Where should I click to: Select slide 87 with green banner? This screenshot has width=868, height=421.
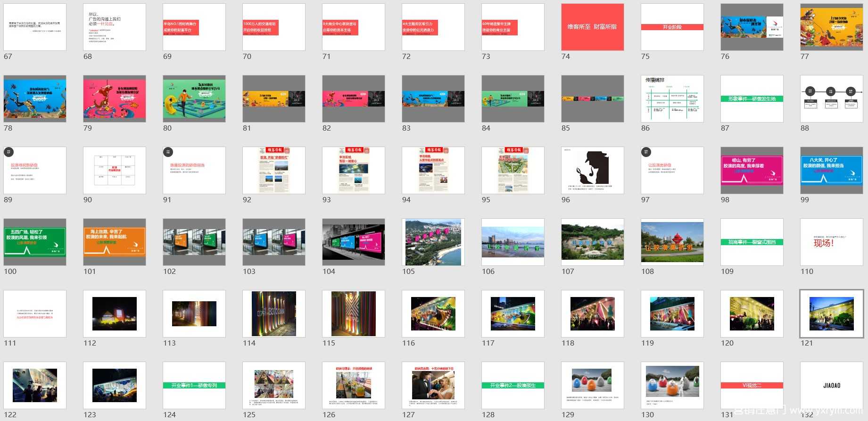click(752, 99)
